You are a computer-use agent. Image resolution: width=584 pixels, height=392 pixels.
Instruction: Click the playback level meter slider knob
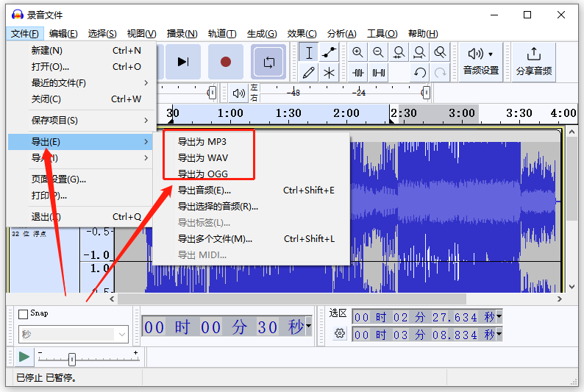pos(426,93)
